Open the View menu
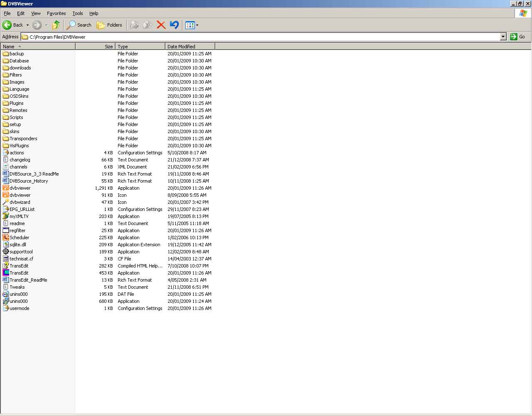Screen dimensions: 532x416 pyautogui.click(x=36, y=13)
